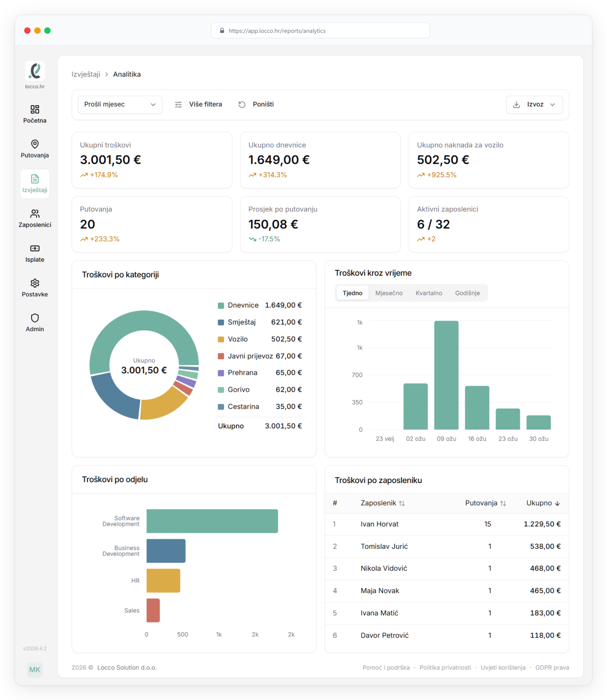Open Politika privatnosti footer link
The image size is (607, 700).
[x=445, y=667]
